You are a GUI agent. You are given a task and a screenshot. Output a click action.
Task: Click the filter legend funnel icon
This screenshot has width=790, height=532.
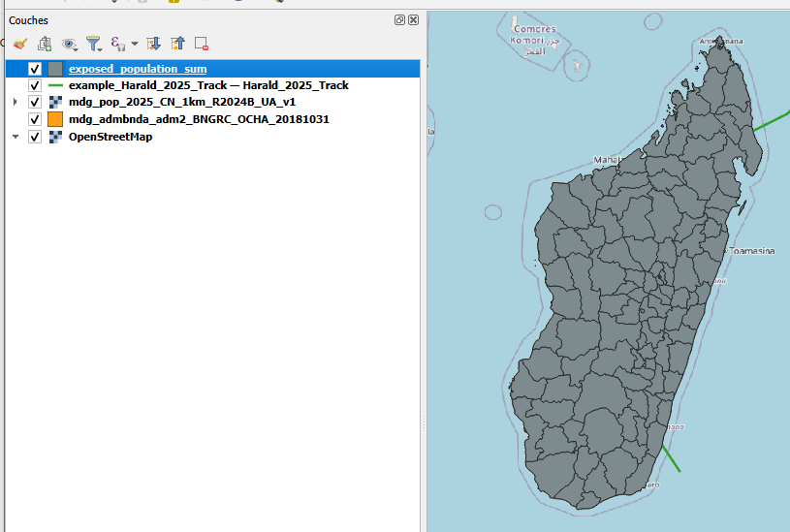coord(93,44)
